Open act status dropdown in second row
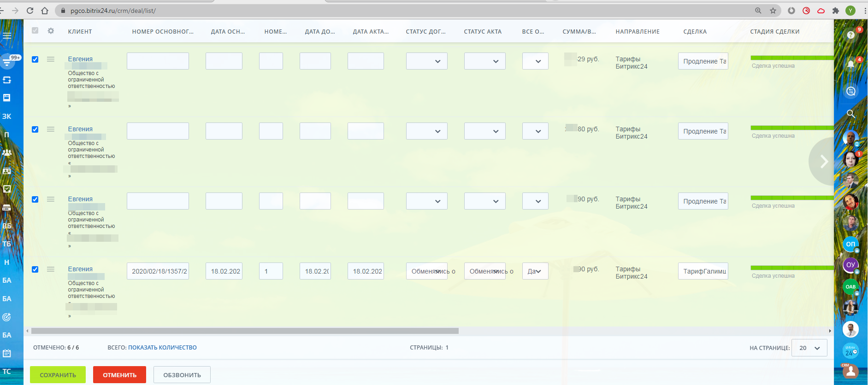The width and height of the screenshot is (868, 385). coord(484,131)
